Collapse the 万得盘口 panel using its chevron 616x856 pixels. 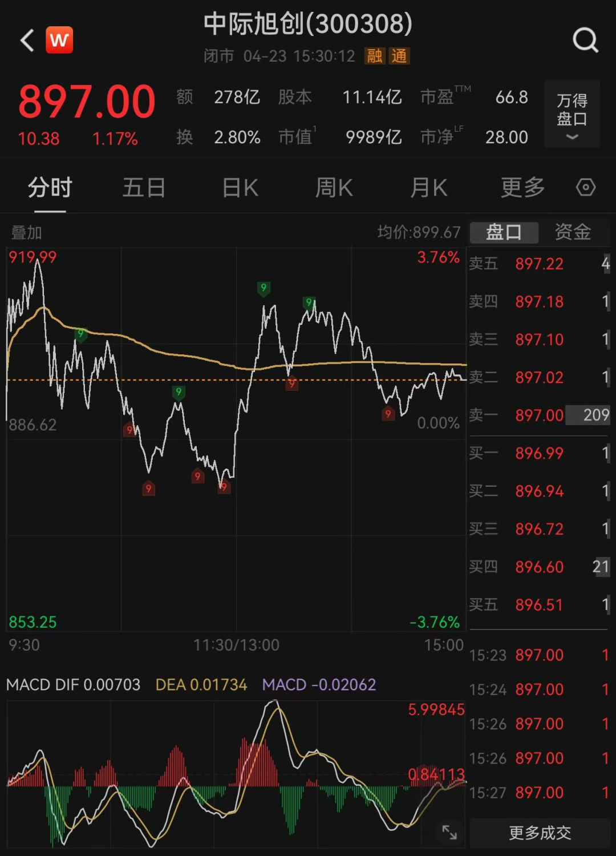click(572, 137)
